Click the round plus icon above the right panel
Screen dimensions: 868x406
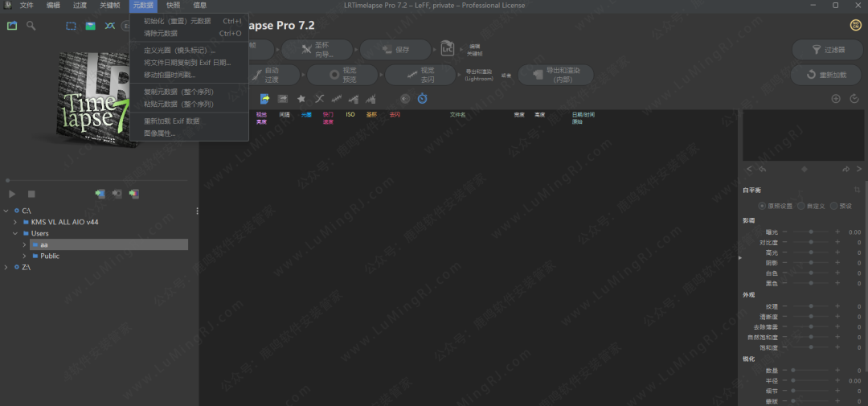(x=836, y=99)
